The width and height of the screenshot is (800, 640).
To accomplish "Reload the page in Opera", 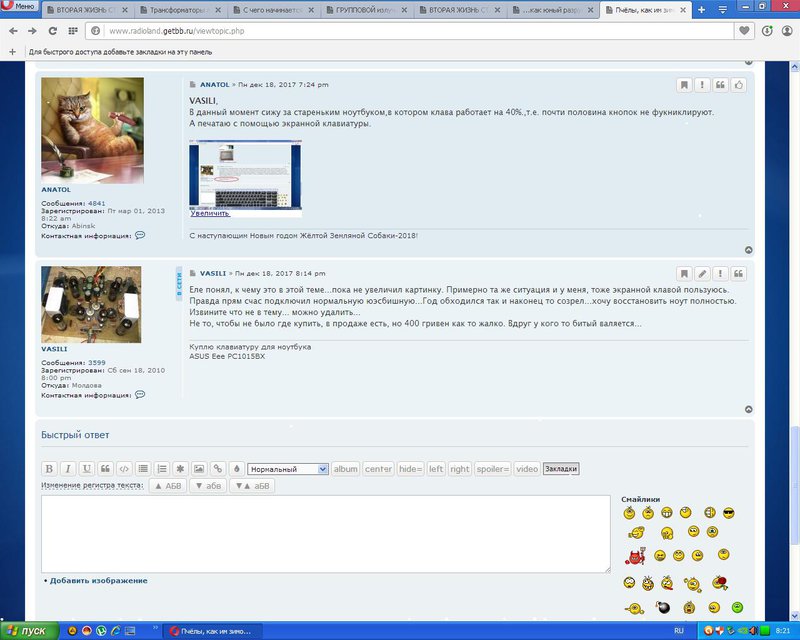I will 53,31.
